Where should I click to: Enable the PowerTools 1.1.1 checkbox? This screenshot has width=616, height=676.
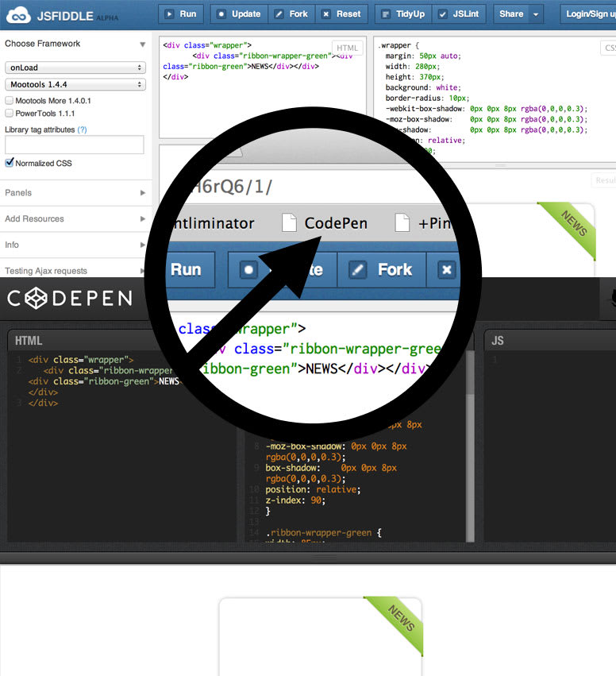(9, 113)
